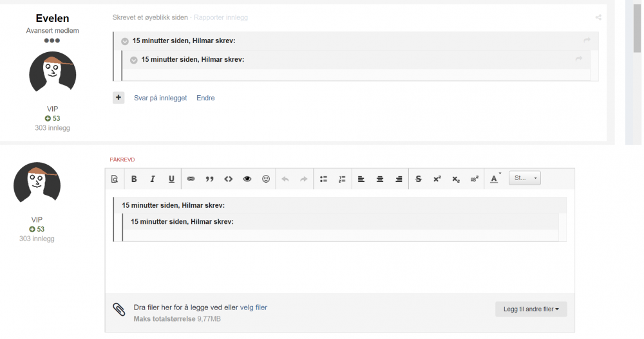Center-align the text
The image size is (644, 339).
pyautogui.click(x=380, y=179)
